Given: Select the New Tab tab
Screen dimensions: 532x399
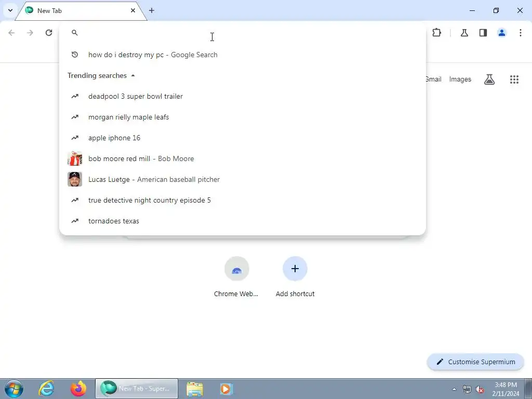Looking at the screenshot, I should pyautogui.click(x=81, y=10).
